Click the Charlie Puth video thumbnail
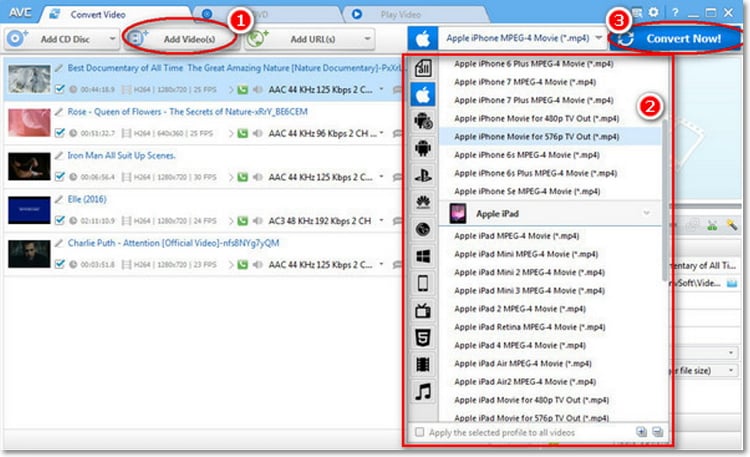 pos(29,254)
